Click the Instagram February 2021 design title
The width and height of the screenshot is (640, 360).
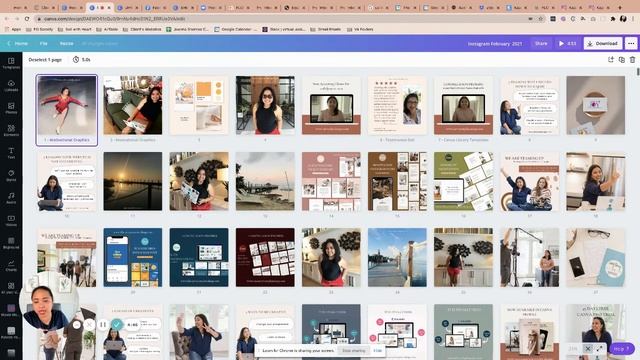coord(495,43)
